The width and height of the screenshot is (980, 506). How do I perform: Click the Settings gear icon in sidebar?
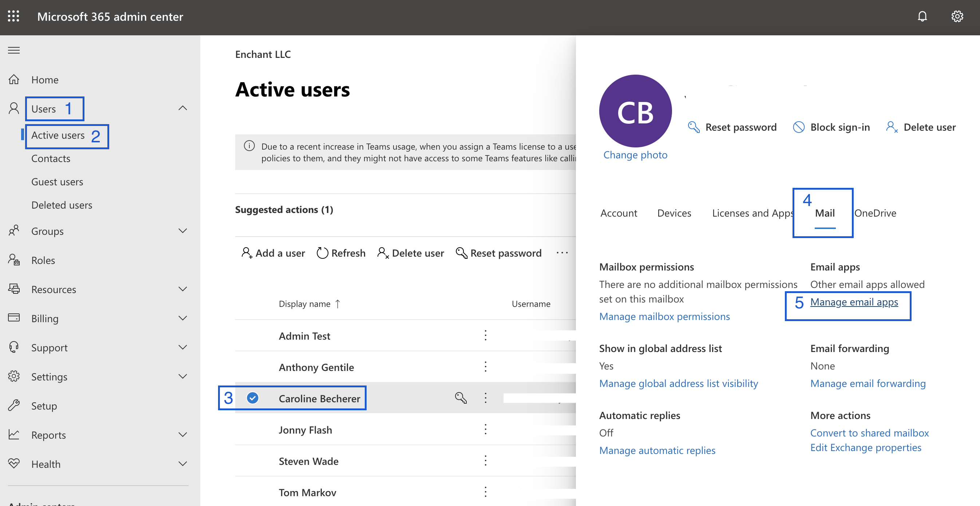point(14,376)
